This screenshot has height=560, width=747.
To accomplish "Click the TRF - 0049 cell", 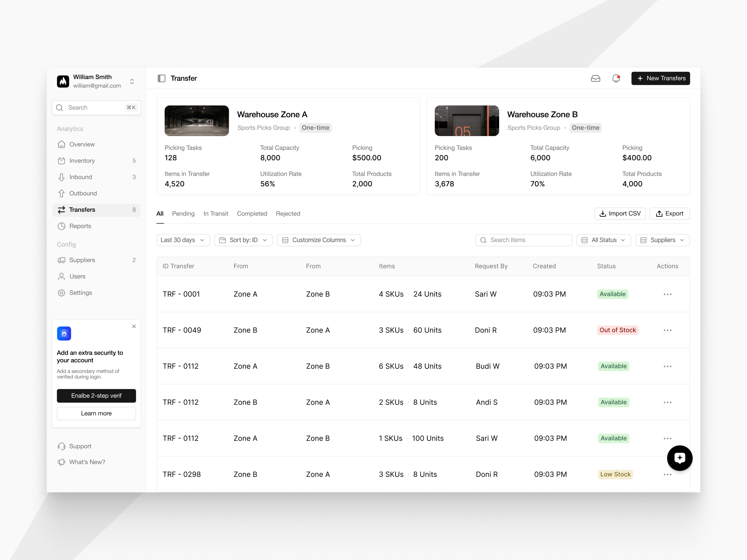I will (x=182, y=330).
